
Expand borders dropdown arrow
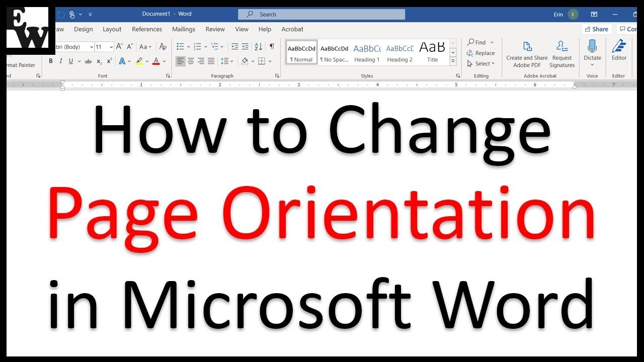(x=270, y=61)
